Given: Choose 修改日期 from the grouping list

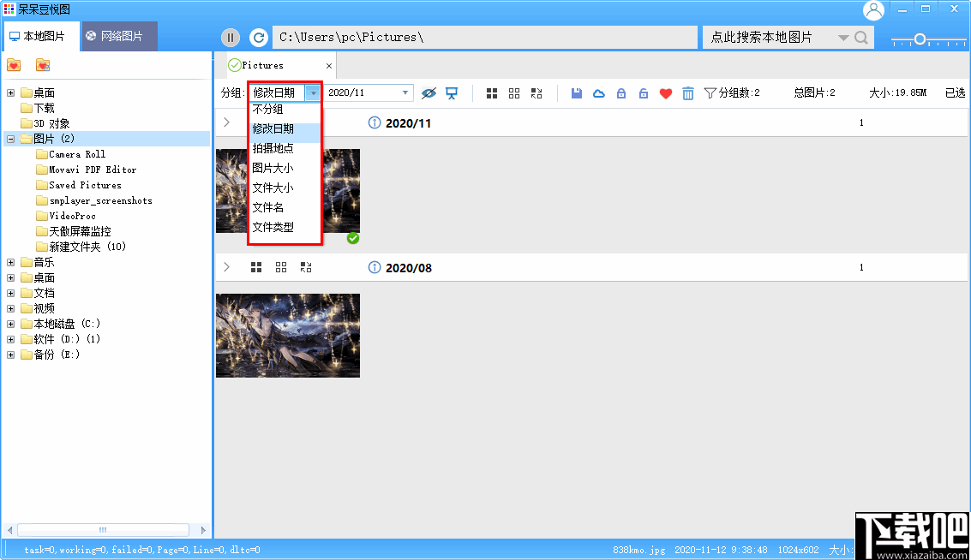Looking at the screenshot, I should pos(285,128).
